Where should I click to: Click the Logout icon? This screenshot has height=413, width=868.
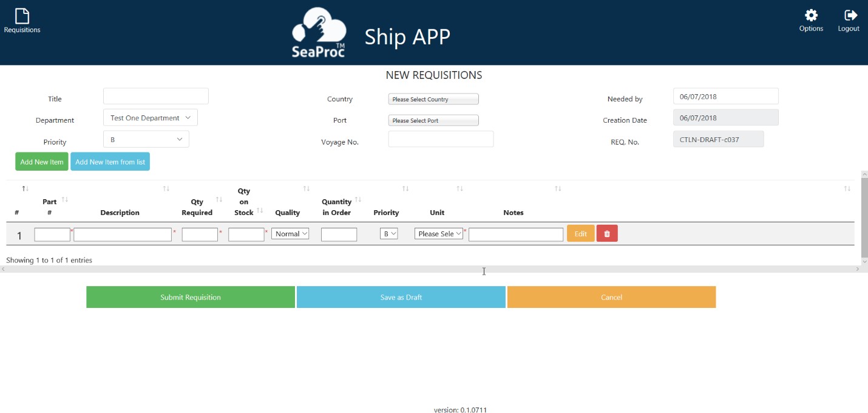850,15
